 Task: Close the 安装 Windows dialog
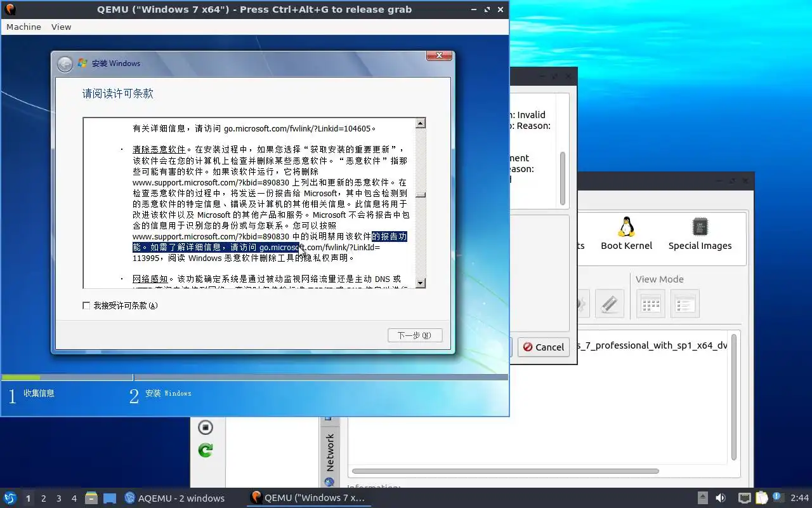click(x=439, y=56)
